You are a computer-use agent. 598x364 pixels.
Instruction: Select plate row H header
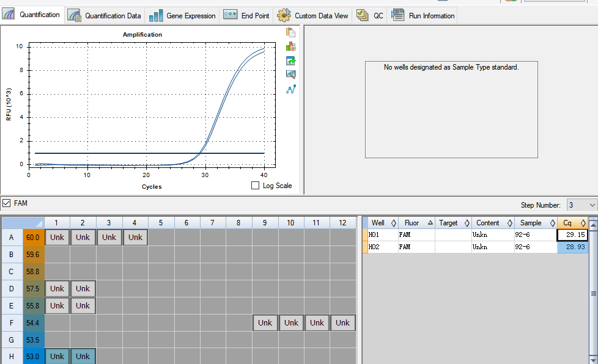point(12,357)
